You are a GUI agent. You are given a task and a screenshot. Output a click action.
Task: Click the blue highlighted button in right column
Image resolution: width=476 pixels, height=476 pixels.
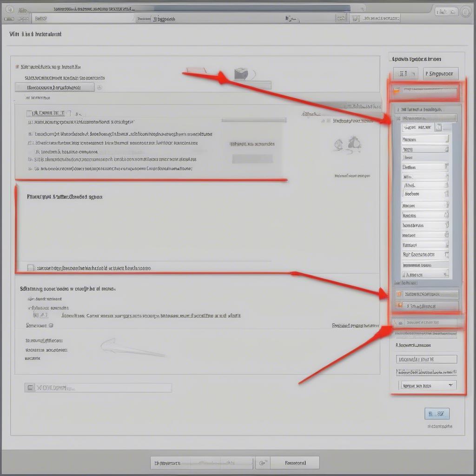pyautogui.click(x=437, y=413)
